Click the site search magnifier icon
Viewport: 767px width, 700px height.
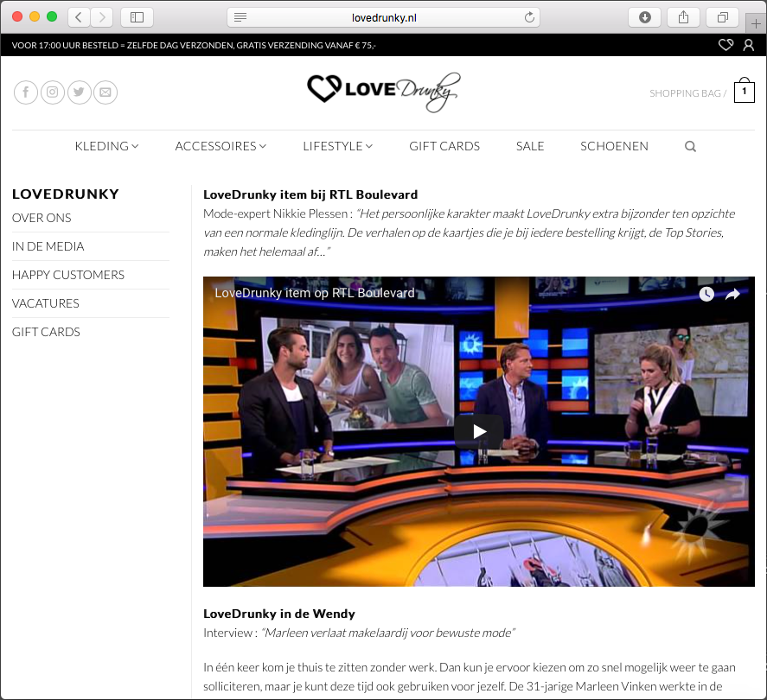coord(690,146)
